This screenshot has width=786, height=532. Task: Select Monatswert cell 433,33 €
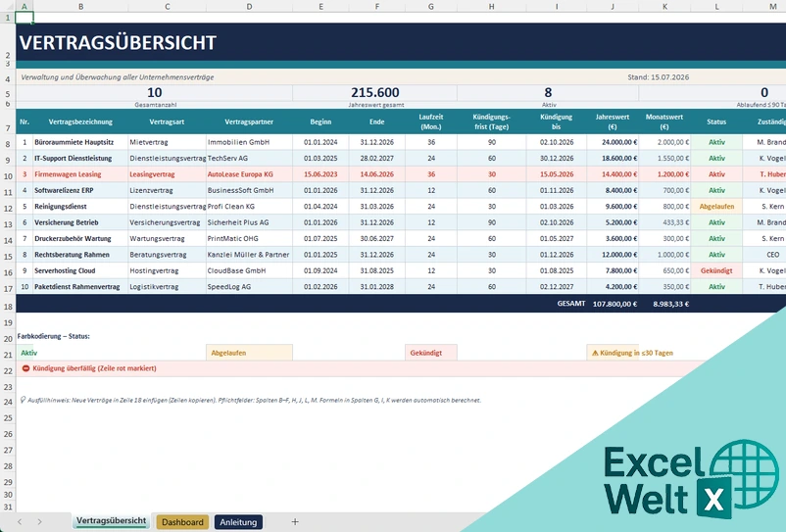(664, 222)
